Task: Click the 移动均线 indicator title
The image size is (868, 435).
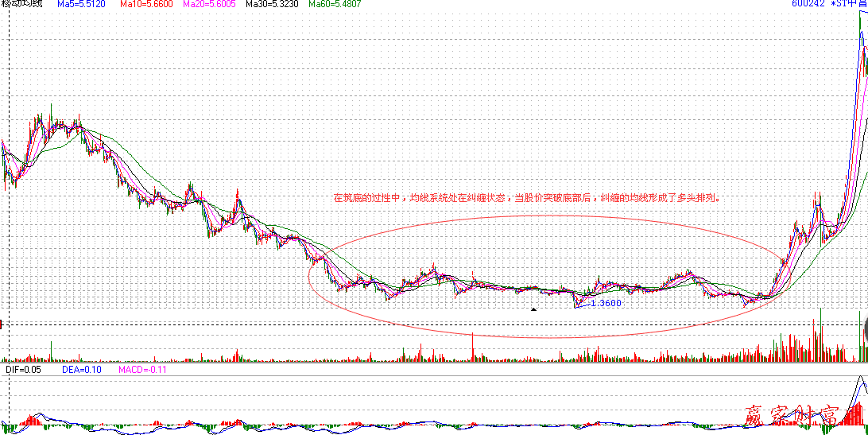Action: point(21,5)
